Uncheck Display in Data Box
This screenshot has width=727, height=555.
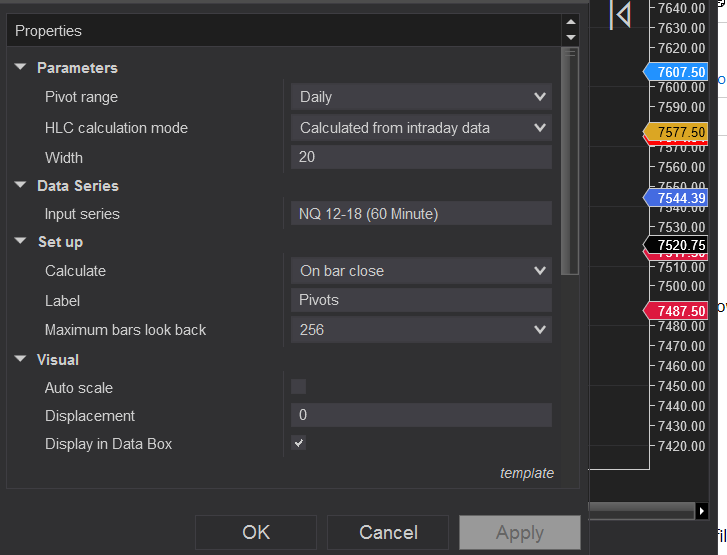coord(298,443)
